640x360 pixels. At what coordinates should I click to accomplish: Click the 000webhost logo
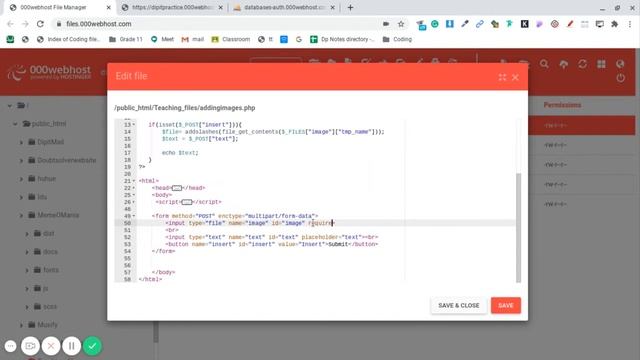tap(49, 72)
